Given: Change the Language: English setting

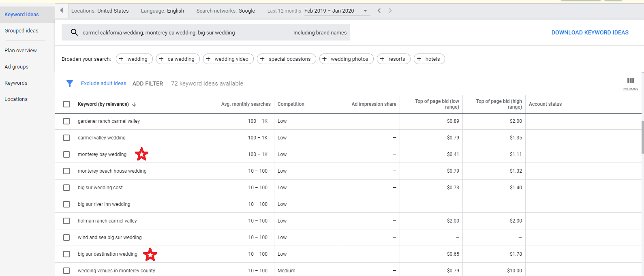Looking at the screenshot, I should 163,11.
